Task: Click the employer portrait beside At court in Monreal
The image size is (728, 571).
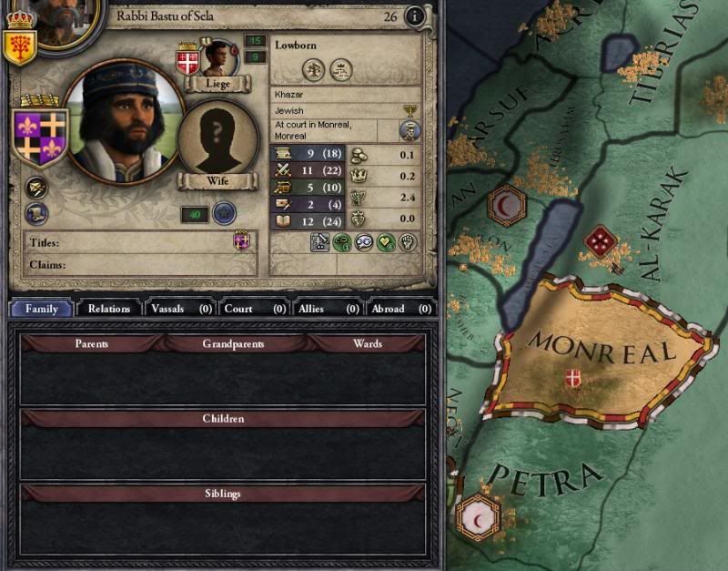Action: coord(410,130)
